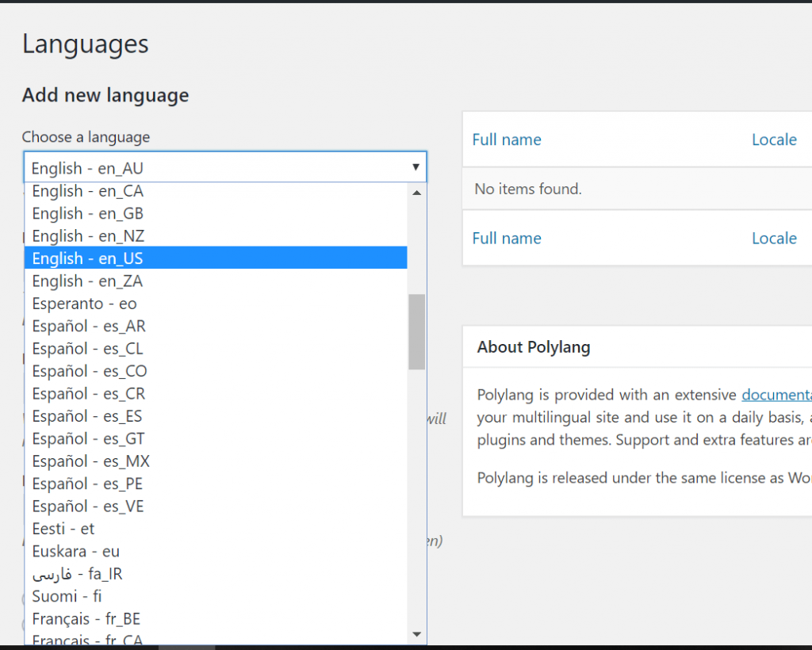Screen dimensions: 812x650
Task: Pick "Español - es_VE" from the dropdown
Action: coord(87,506)
